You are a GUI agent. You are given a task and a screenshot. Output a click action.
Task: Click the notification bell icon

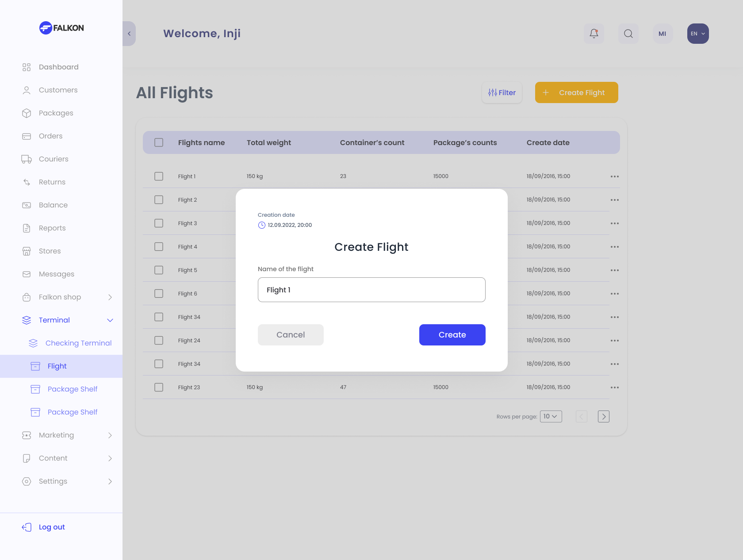tap(594, 34)
